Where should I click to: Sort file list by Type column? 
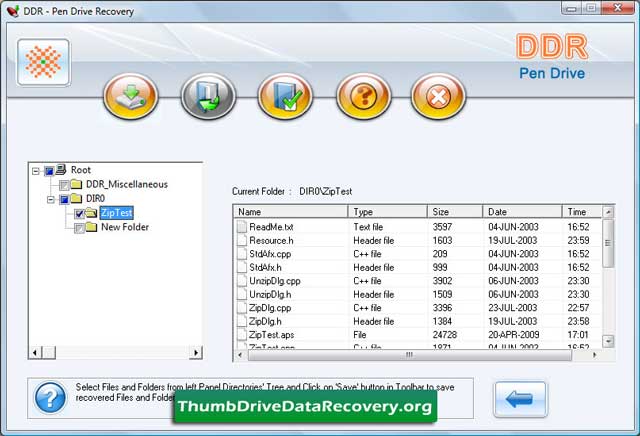[387, 211]
